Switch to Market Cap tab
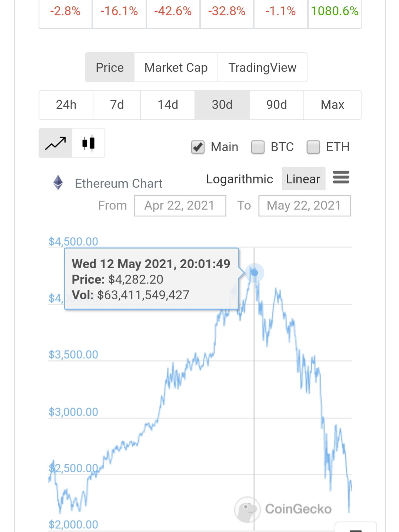Image resolution: width=399 pixels, height=532 pixels. point(176,67)
